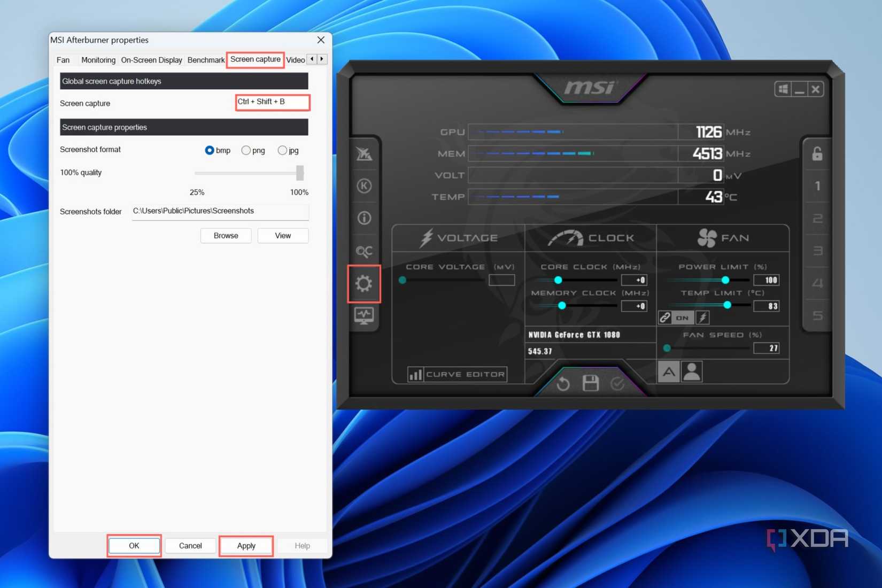Minimize the MSI Afterburner window
Image resolution: width=882 pixels, height=588 pixels.
click(800, 89)
